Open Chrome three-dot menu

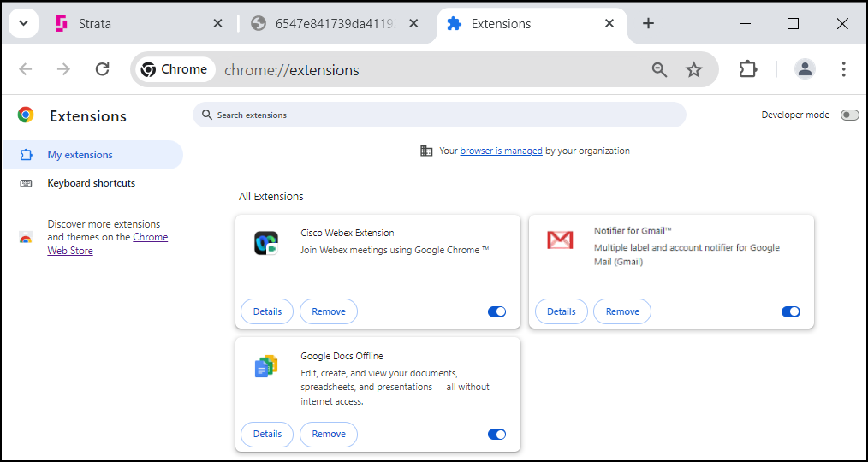(x=843, y=69)
